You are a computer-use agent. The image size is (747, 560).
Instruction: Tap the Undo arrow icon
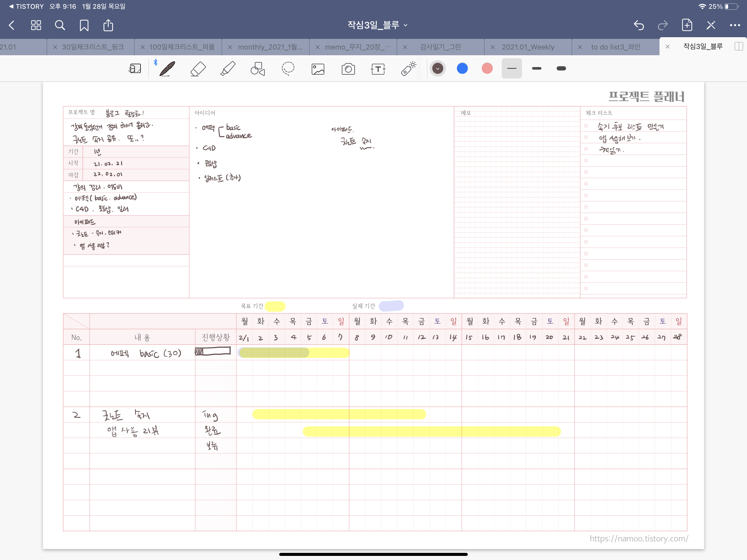[x=639, y=25]
